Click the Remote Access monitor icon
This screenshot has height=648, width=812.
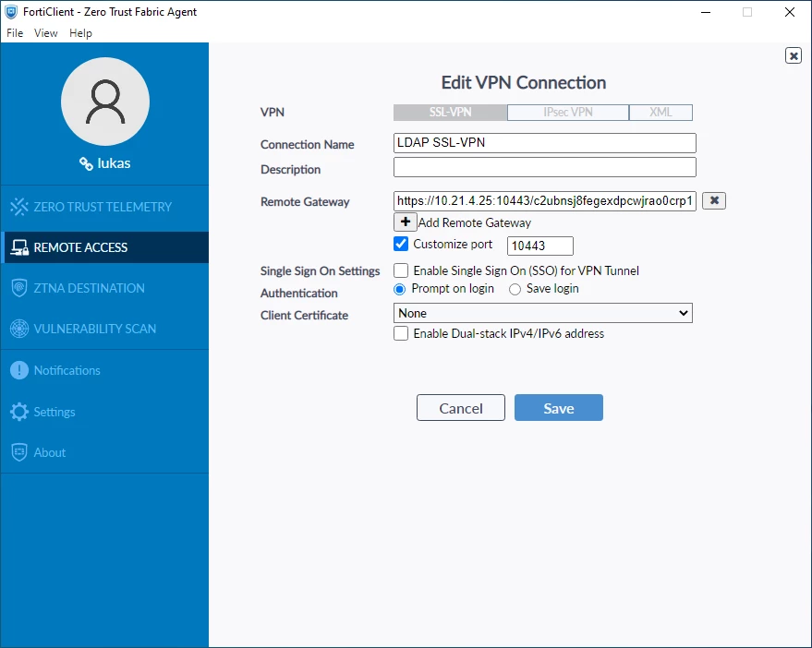tap(19, 247)
